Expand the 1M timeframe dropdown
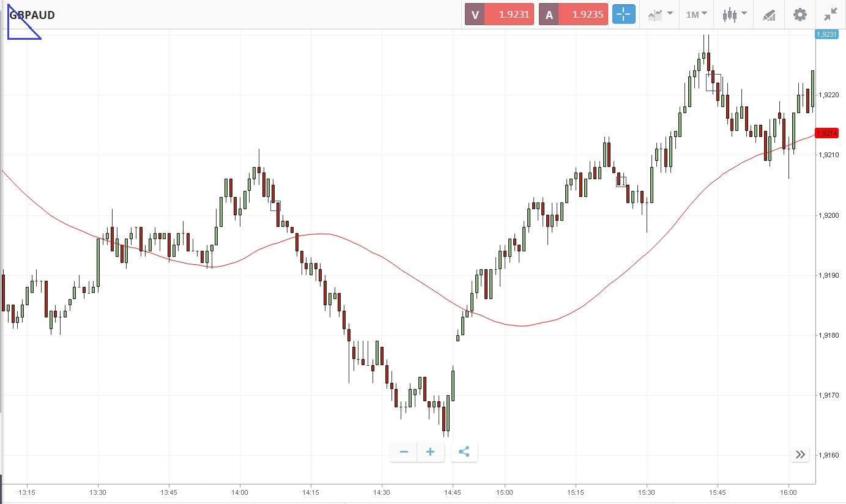The width and height of the screenshot is (846, 504). click(x=696, y=15)
